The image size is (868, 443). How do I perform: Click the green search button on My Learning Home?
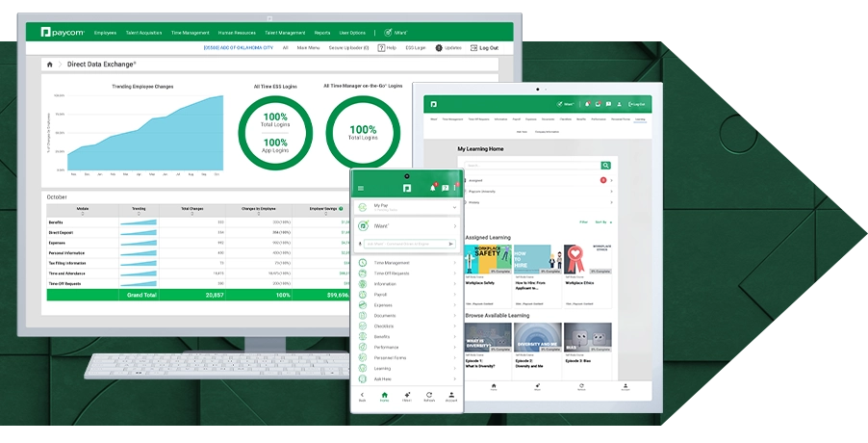point(605,166)
